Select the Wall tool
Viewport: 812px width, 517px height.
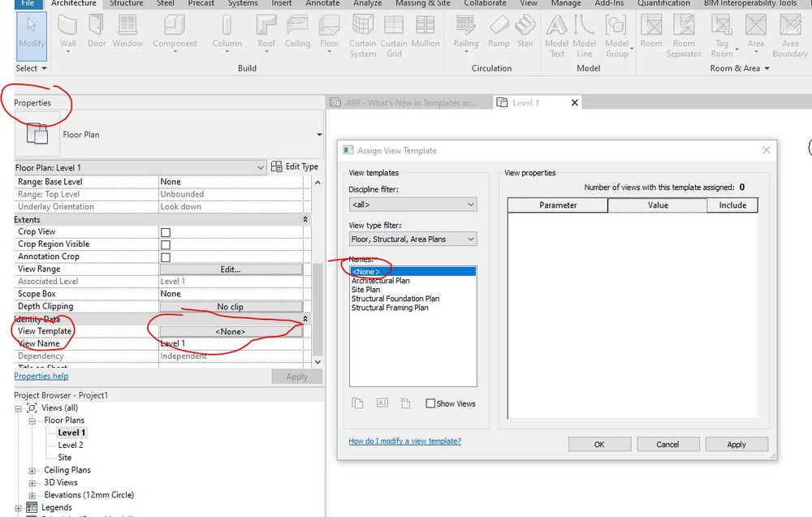pos(68,34)
